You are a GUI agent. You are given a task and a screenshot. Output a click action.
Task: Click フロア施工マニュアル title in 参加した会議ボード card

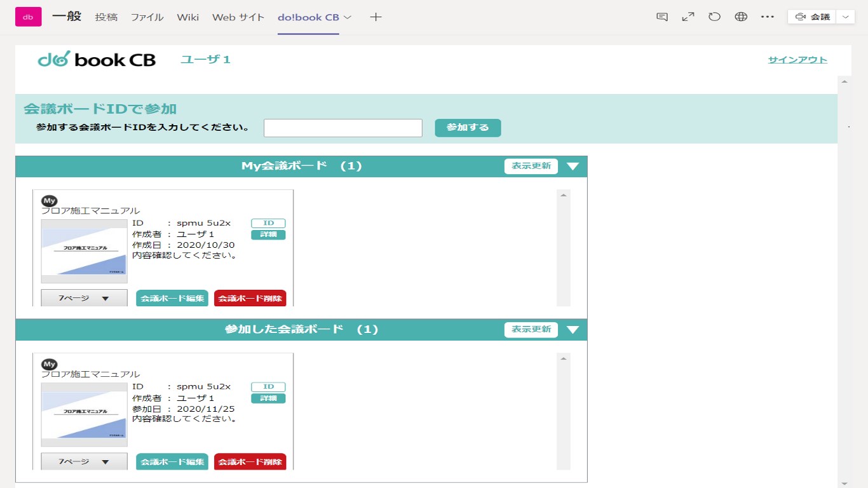[91, 374]
